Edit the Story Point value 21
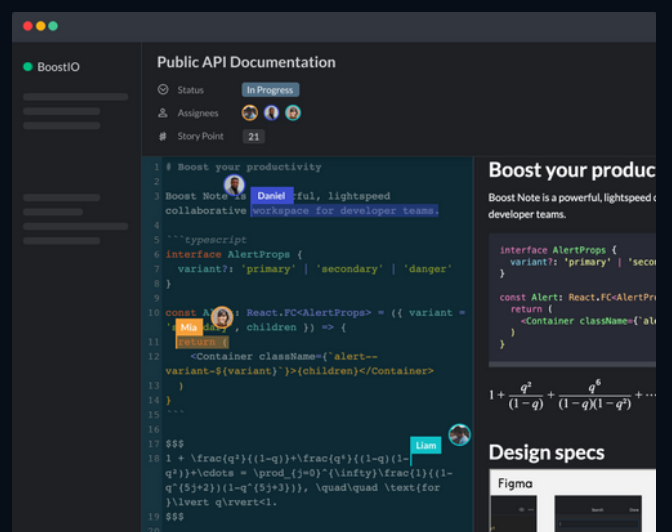The image size is (672, 532). coord(253,137)
